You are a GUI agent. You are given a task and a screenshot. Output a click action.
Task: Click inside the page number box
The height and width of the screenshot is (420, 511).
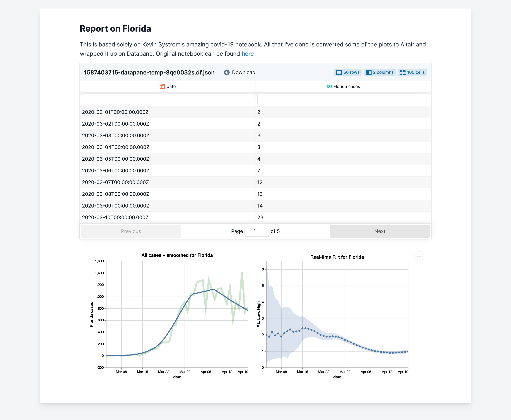257,231
